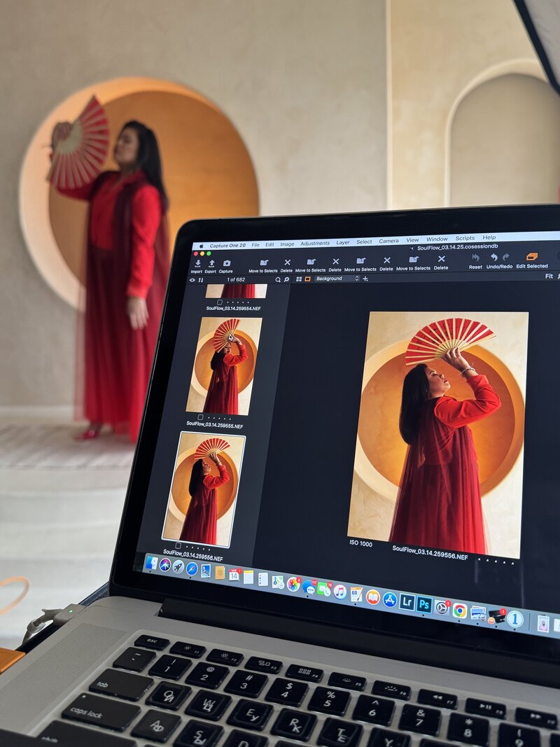Open the browser sort arrows menu
Image resolution: width=560 pixels, height=747 pixels.
point(201,280)
